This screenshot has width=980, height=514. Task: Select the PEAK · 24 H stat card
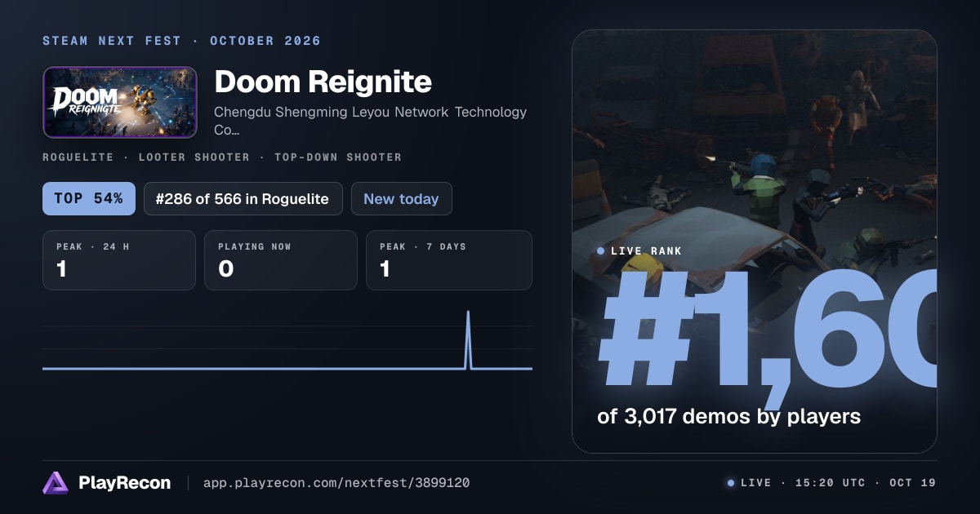click(x=119, y=260)
